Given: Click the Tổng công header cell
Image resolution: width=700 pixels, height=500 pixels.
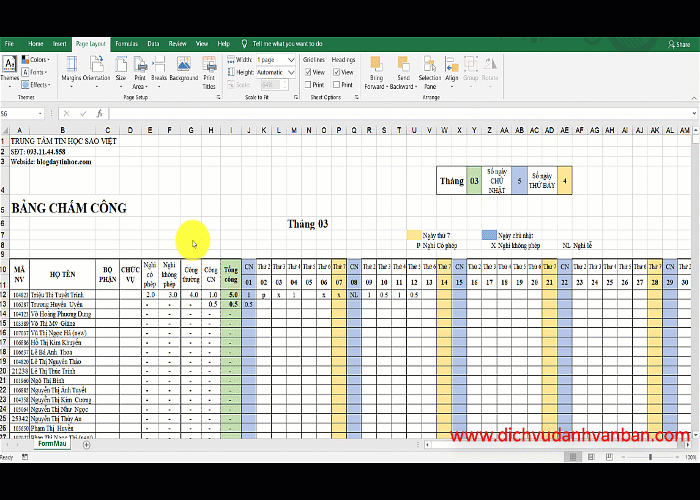Looking at the screenshot, I should click(x=231, y=274).
